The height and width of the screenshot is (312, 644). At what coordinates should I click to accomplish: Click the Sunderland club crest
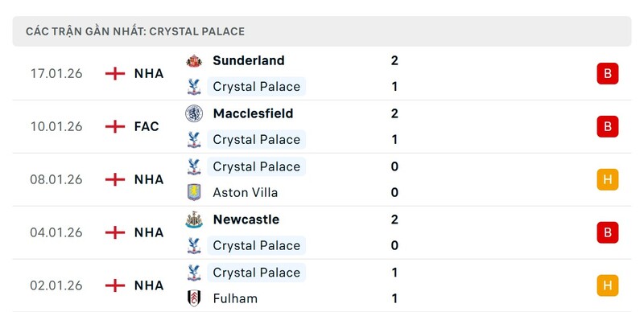[x=194, y=61]
